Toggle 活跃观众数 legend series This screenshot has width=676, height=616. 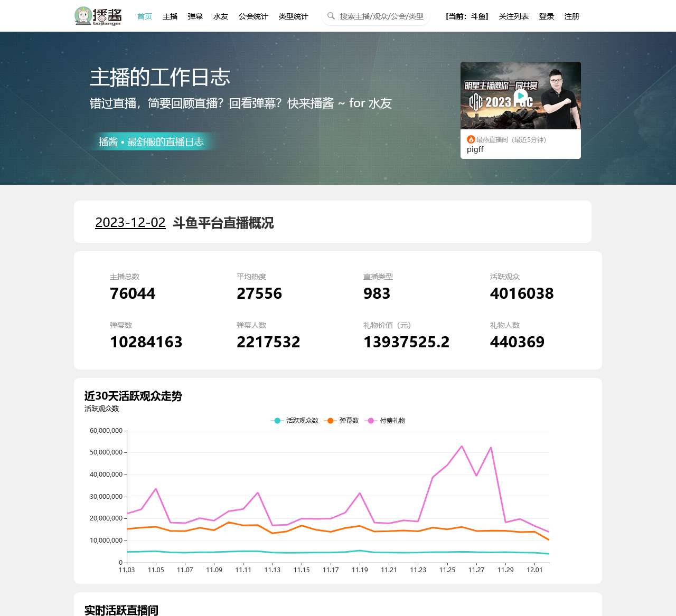(x=295, y=421)
